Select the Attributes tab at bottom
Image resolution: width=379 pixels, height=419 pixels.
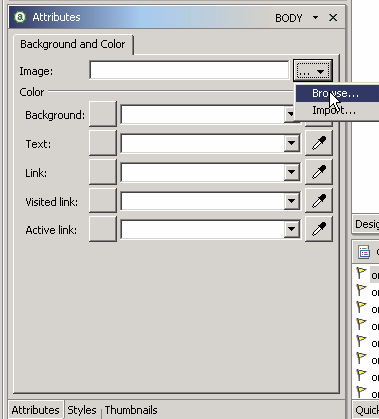click(35, 410)
